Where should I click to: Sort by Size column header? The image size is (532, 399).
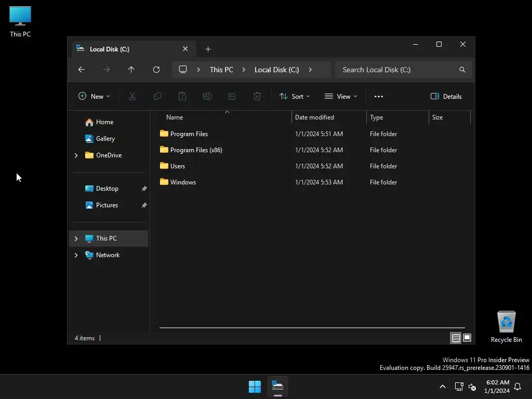[450, 117]
